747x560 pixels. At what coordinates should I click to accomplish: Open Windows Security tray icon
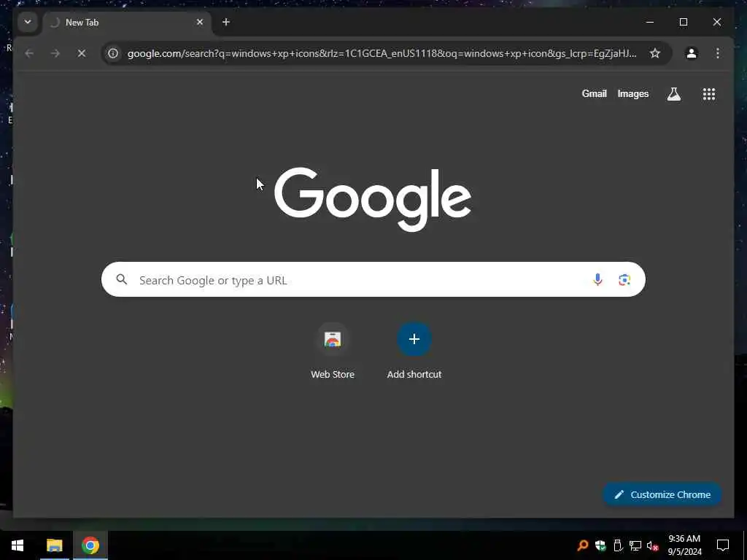[600, 545]
